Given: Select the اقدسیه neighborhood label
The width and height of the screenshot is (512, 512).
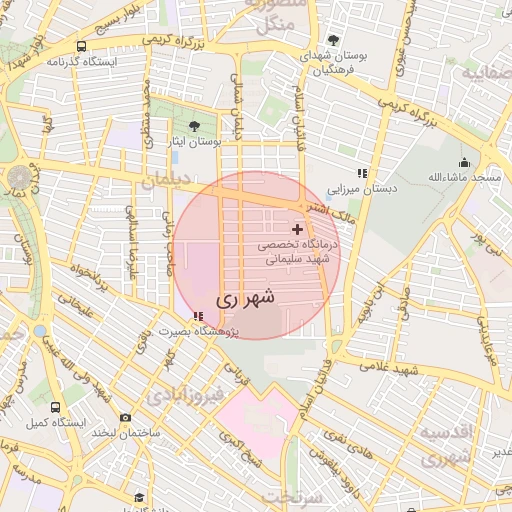Looking at the screenshot, I should [x=446, y=432].
